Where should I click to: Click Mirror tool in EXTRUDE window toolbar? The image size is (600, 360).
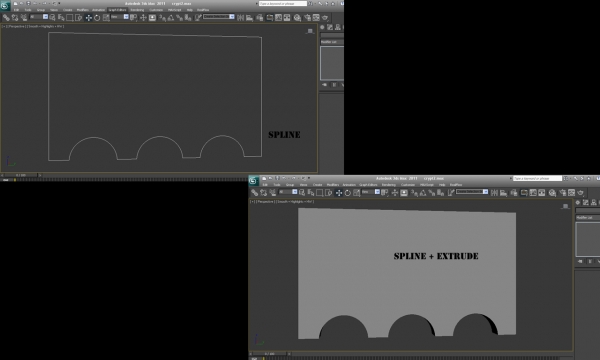494,193
